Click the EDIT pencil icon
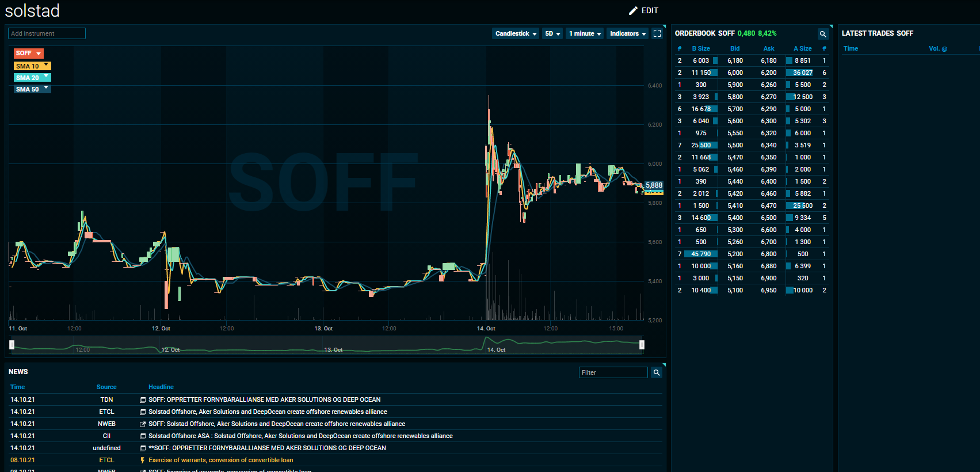980x472 pixels. click(x=633, y=10)
